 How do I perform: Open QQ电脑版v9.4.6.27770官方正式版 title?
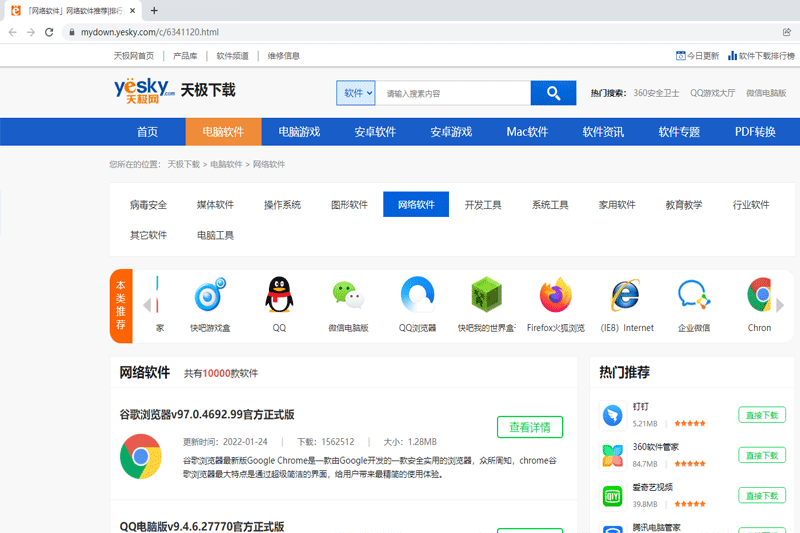click(x=202, y=526)
